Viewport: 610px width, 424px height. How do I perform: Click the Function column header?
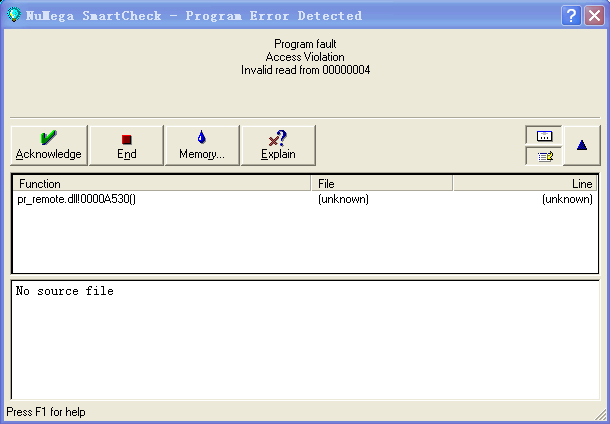[x=162, y=184]
